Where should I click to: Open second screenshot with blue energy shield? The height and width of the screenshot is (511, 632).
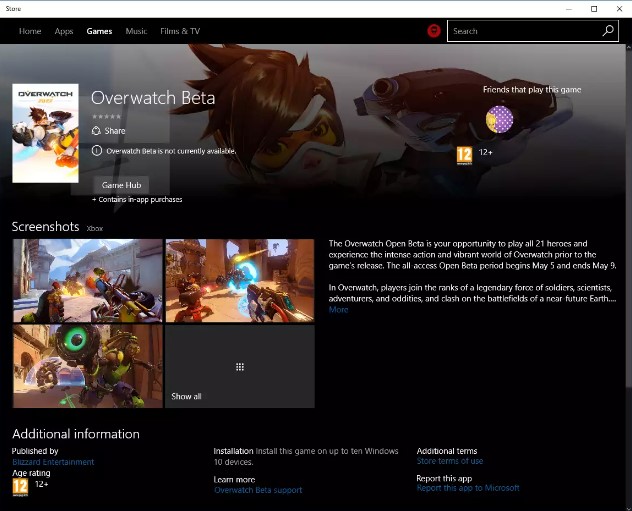click(x=240, y=281)
